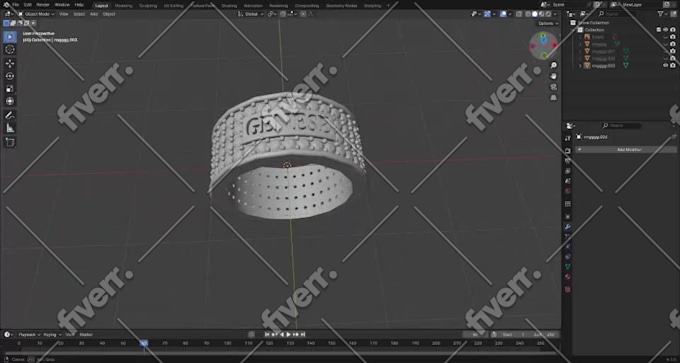Viewport: 680px width, 363px height.
Task: Open the pivot point dropdown
Action: coord(272,14)
